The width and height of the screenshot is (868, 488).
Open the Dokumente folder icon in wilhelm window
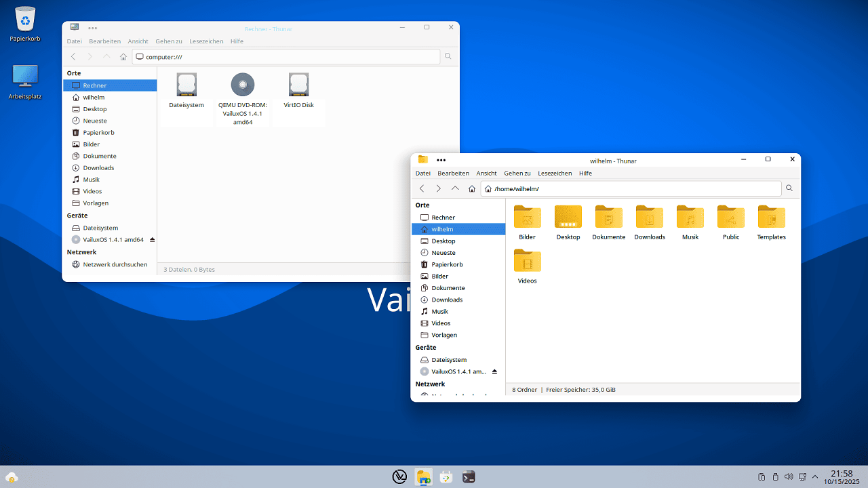tap(609, 217)
